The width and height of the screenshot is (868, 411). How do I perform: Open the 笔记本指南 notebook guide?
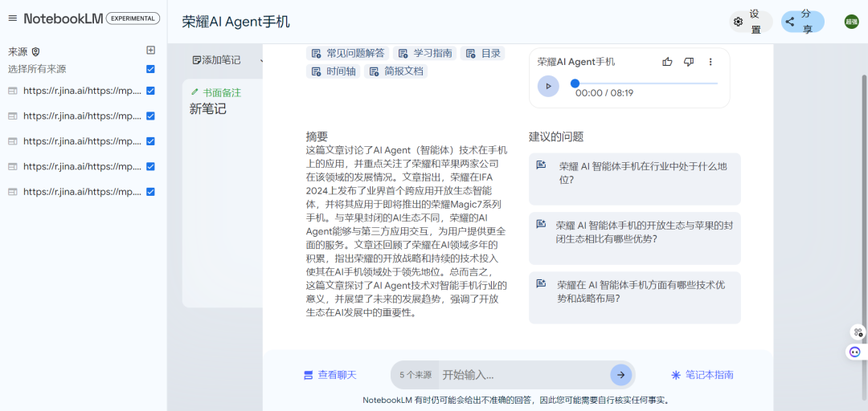[702, 375]
